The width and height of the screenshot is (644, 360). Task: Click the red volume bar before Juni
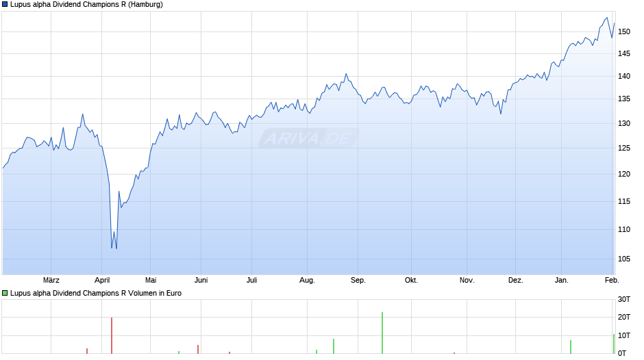(x=198, y=349)
